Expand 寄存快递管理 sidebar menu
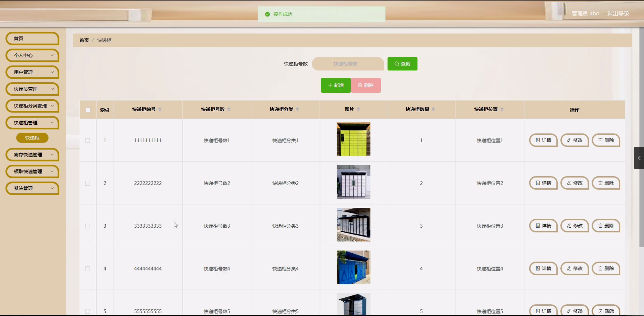The image size is (644, 316). pyautogui.click(x=32, y=155)
